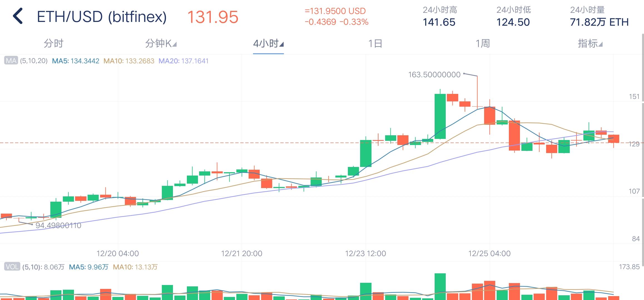Click the =131.9500 USD conversion text
644x300 pixels.
(335, 11)
